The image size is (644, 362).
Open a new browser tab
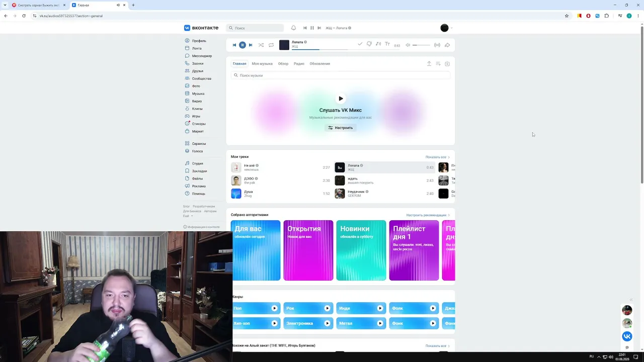point(133,5)
